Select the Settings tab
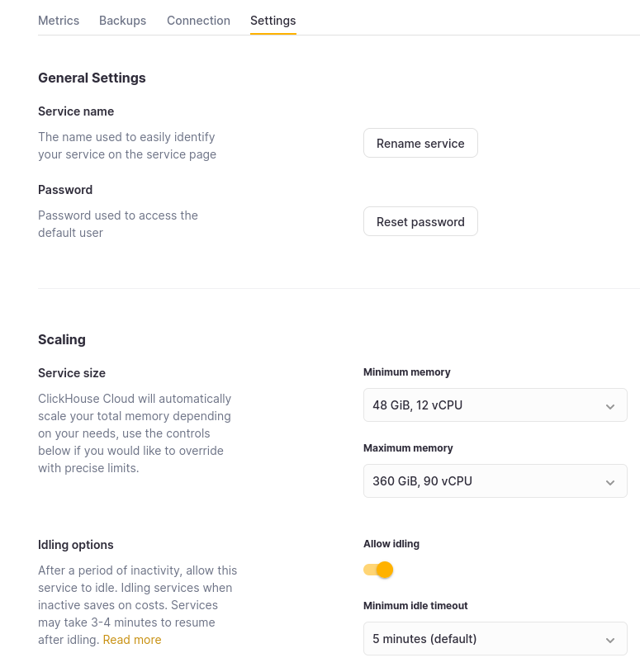 [273, 20]
